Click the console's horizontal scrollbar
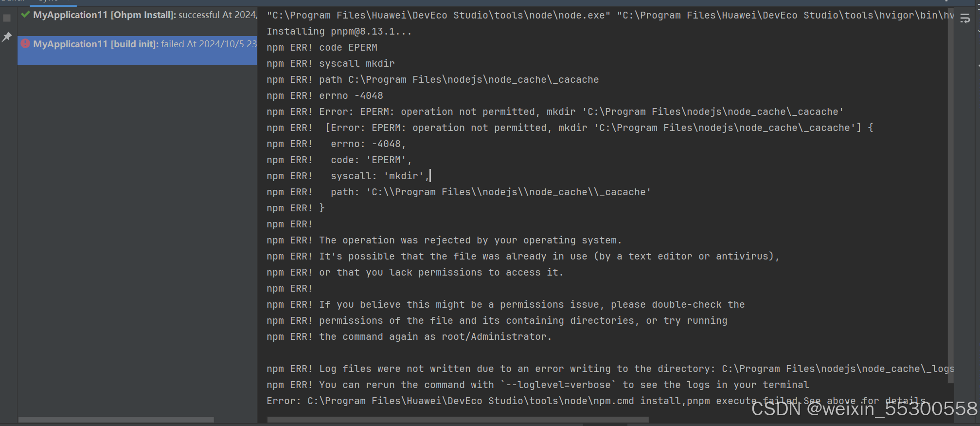The width and height of the screenshot is (980, 426). point(458,420)
